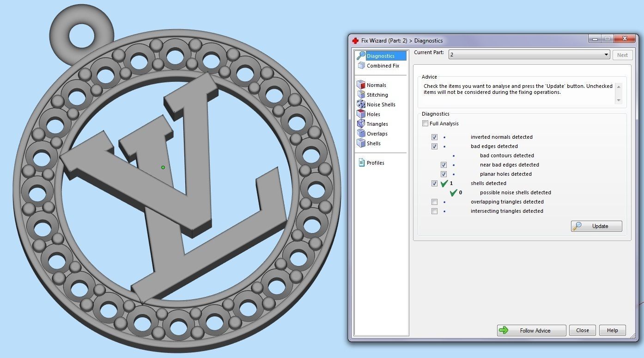Click green checkmark beside shells detected
This screenshot has width=644, height=358.
pyautogui.click(x=444, y=183)
